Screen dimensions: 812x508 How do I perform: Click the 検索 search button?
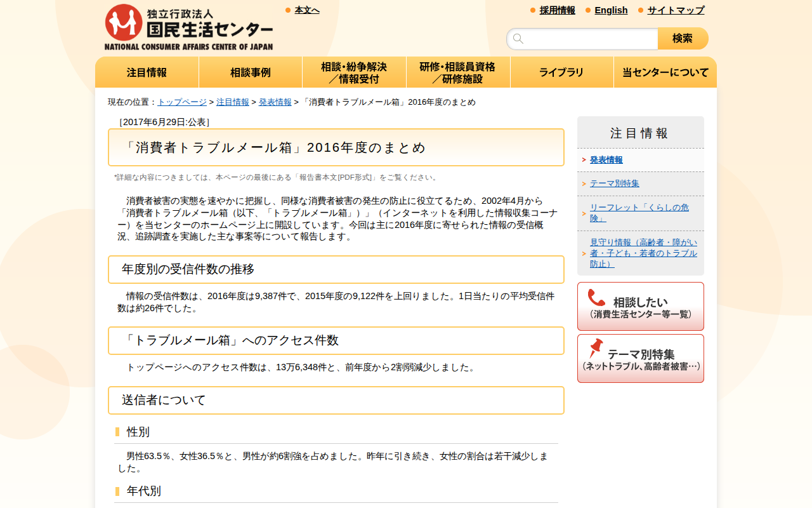pyautogui.click(x=683, y=39)
